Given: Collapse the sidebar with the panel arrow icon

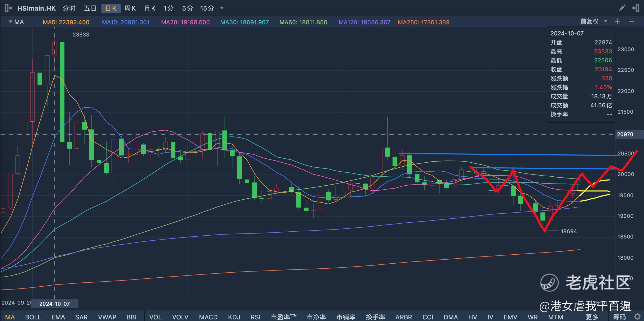Looking at the screenshot, I should click(x=9, y=8).
